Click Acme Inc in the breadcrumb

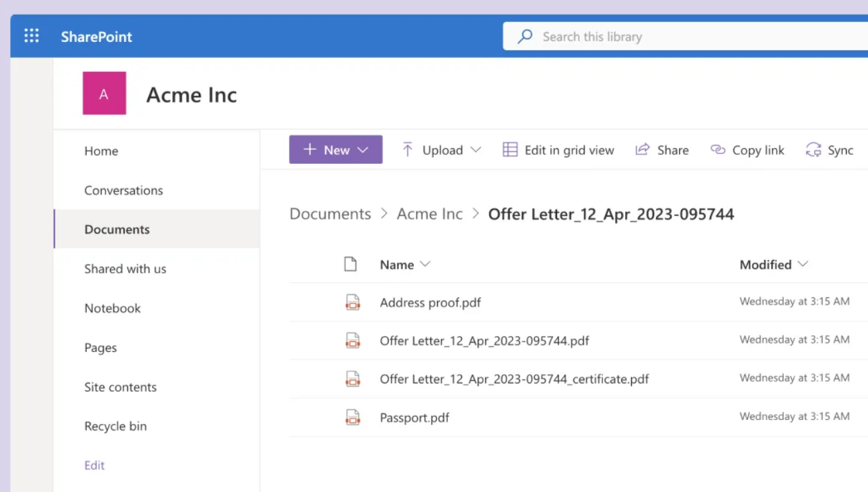[x=430, y=214]
